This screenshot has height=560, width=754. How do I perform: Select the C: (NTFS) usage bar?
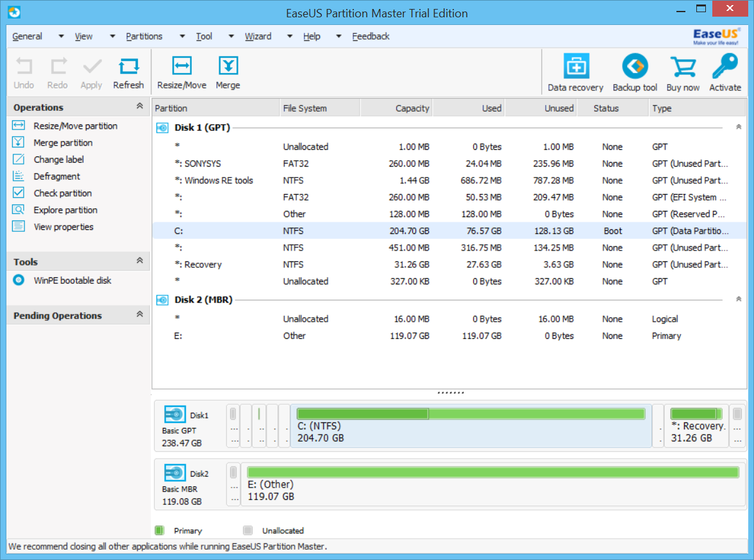tap(471, 414)
